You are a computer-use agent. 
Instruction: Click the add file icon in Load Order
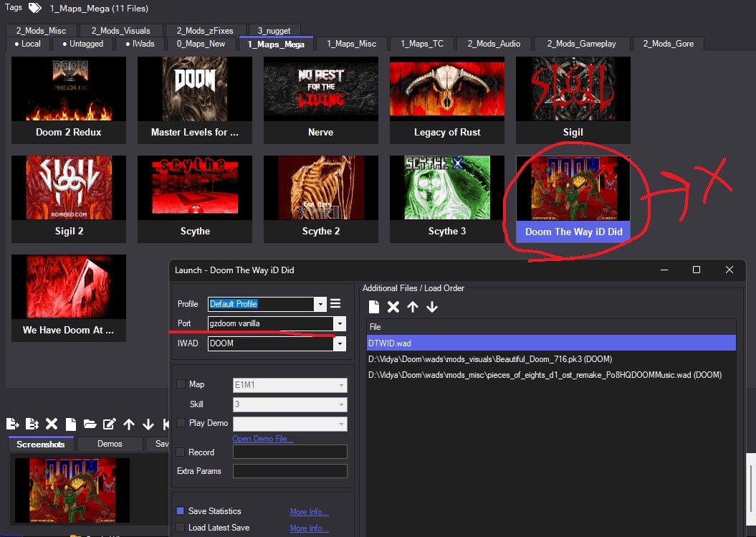(374, 307)
